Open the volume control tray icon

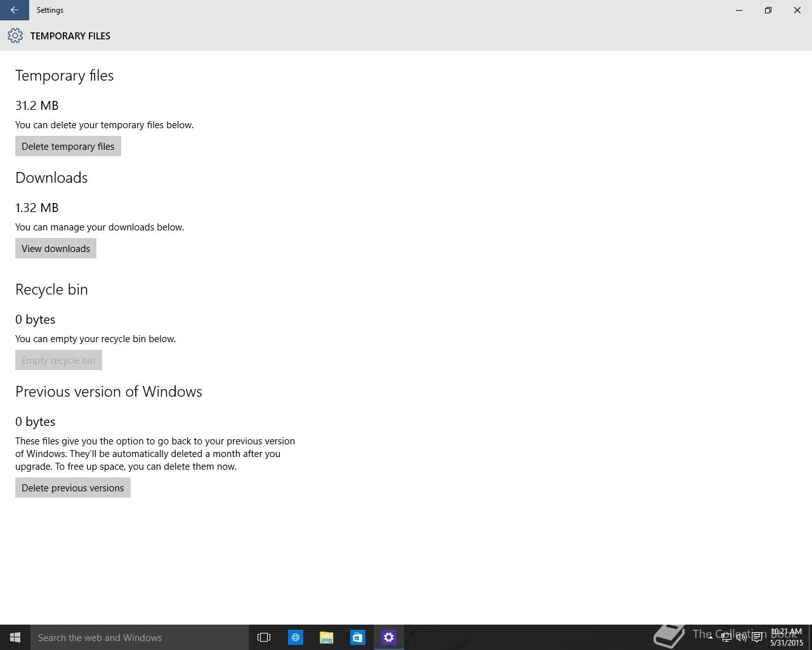coord(741,637)
